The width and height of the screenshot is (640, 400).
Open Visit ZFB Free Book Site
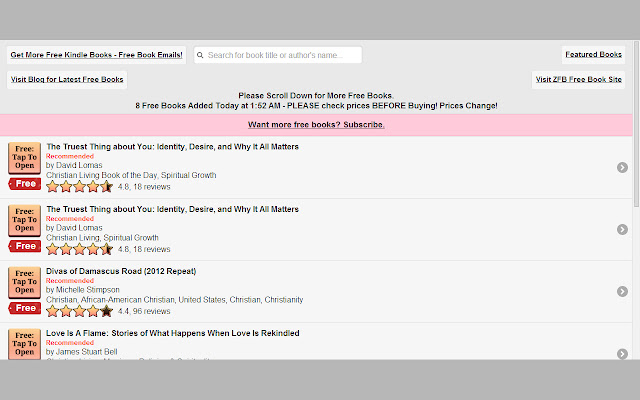click(578, 79)
